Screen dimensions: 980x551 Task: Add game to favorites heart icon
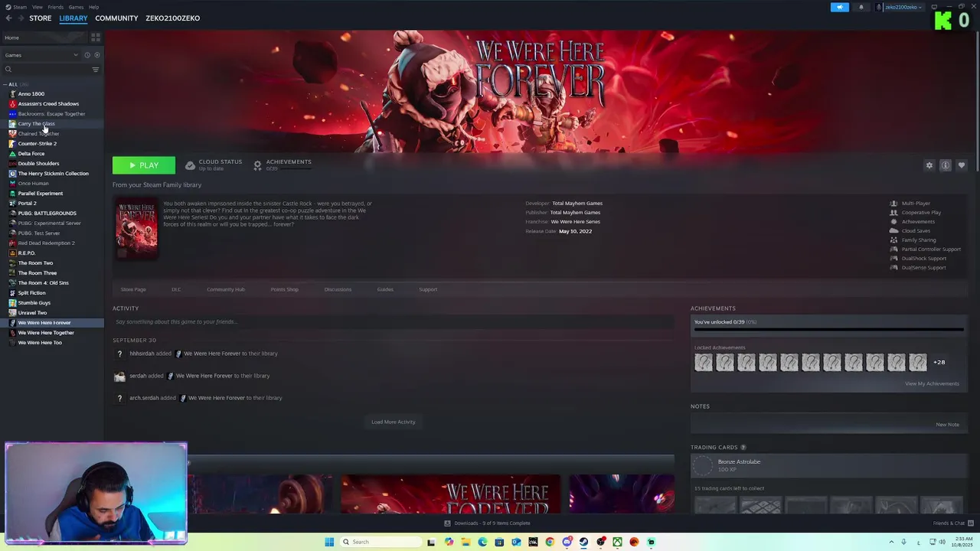pyautogui.click(x=962, y=165)
